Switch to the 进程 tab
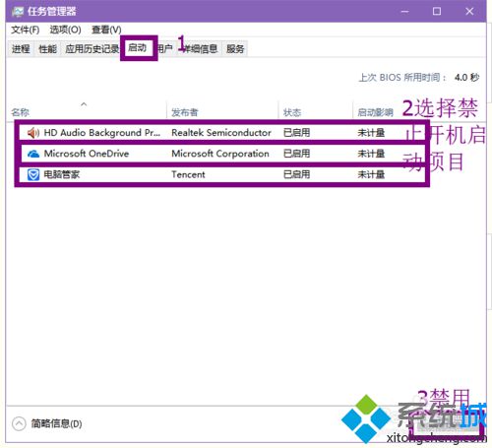Viewport: 492px width, 448px height. (x=21, y=49)
